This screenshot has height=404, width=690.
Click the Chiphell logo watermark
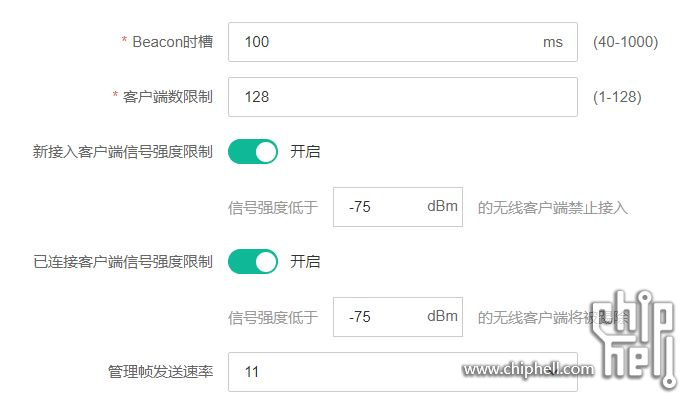tap(634, 339)
